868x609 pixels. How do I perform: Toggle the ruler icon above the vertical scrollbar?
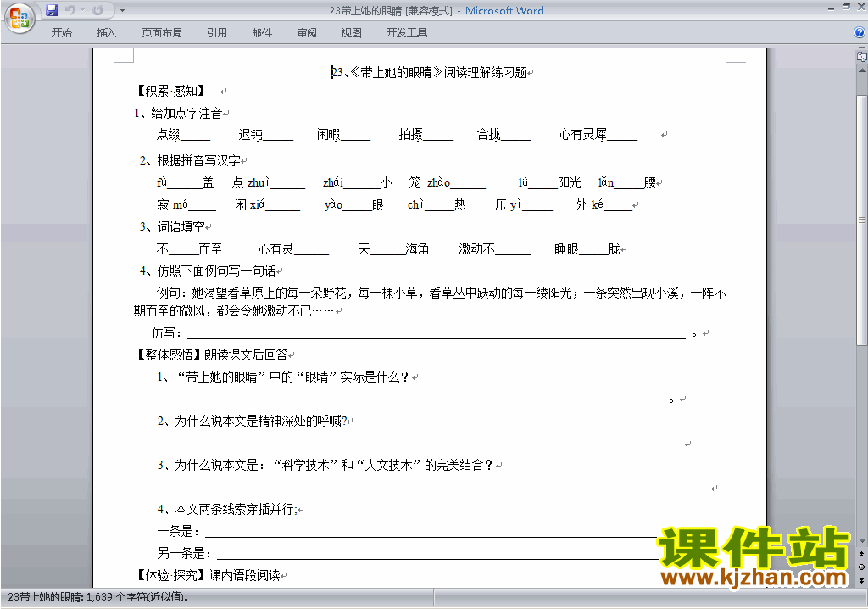tap(862, 56)
